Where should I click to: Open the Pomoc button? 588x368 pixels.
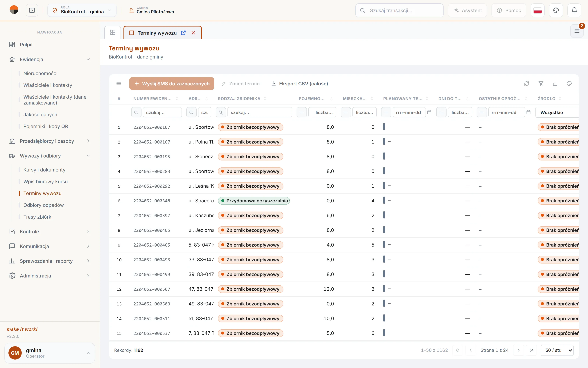(509, 10)
